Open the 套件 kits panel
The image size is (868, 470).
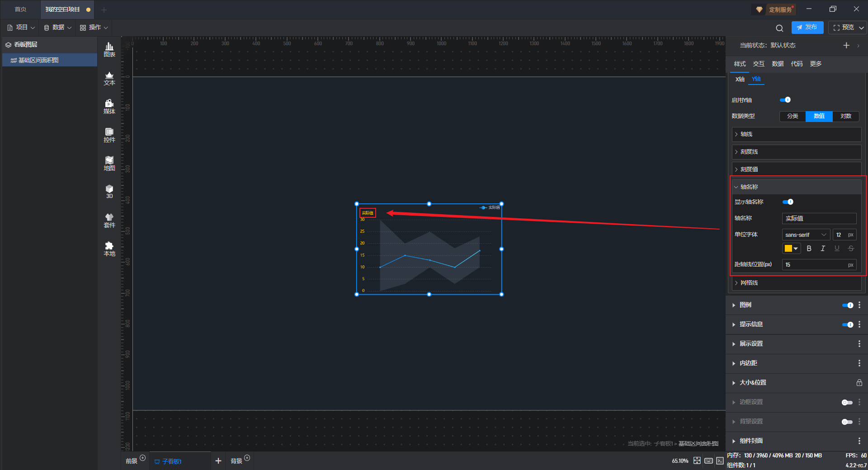[x=109, y=221]
